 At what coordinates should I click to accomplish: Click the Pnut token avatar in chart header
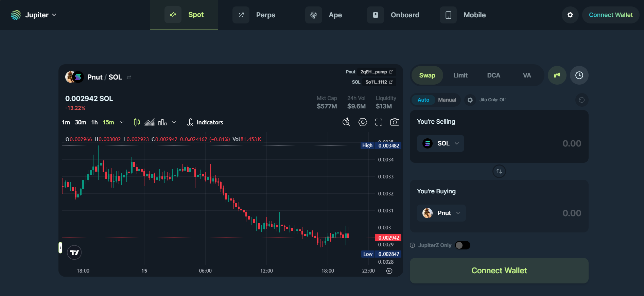point(70,77)
